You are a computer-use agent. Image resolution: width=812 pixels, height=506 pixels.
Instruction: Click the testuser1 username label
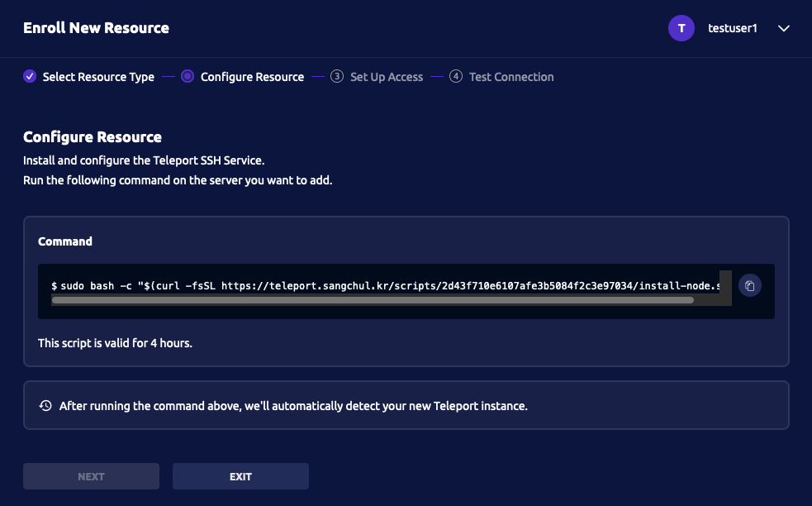pos(732,28)
